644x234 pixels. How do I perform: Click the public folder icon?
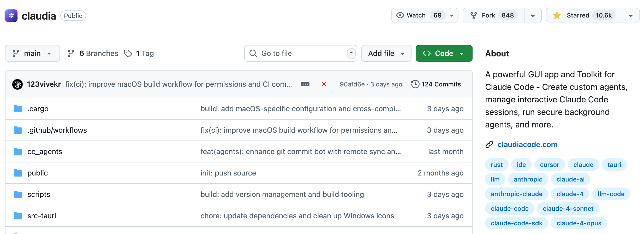[x=18, y=173]
